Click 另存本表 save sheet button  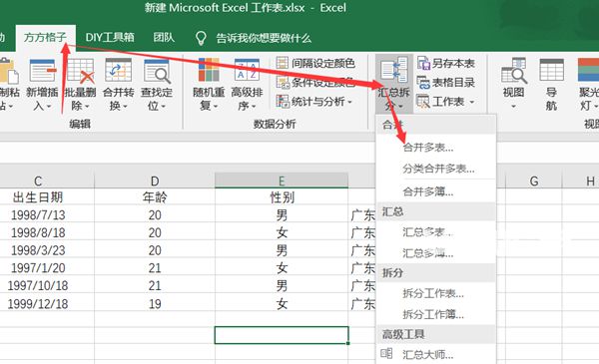tap(446, 64)
